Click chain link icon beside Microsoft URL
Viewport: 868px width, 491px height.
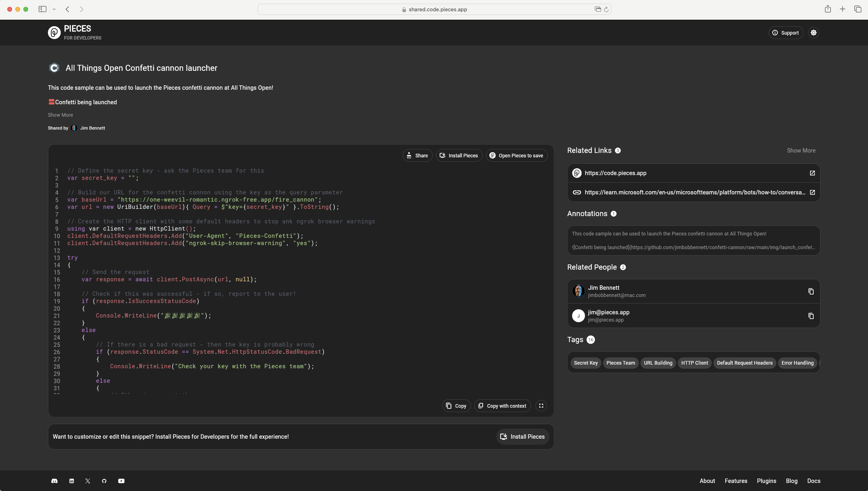coord(577,192)
